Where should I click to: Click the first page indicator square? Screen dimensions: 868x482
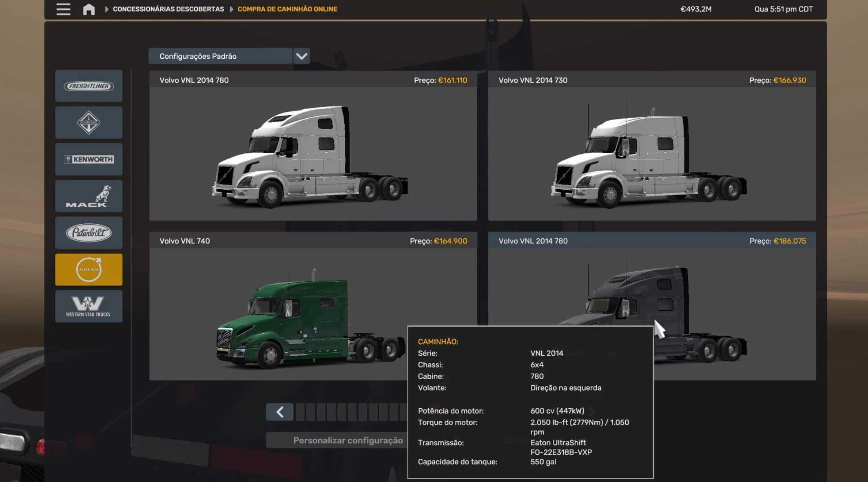(x=300, y=412)
